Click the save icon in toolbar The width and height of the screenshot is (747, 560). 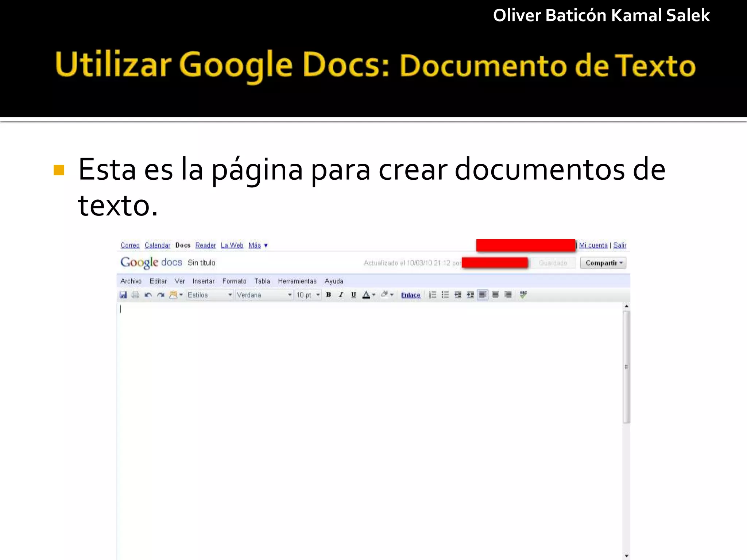[x=123, y=295]
